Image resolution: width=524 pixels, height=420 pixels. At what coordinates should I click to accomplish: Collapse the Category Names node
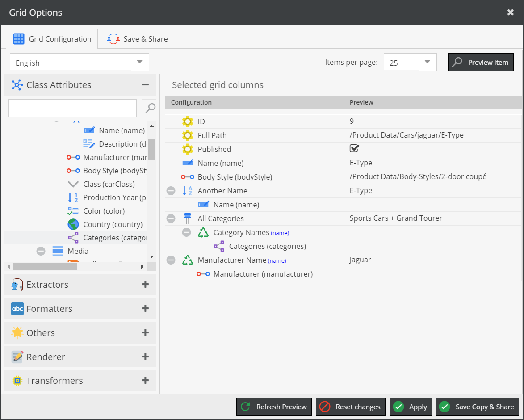[186, 232]
